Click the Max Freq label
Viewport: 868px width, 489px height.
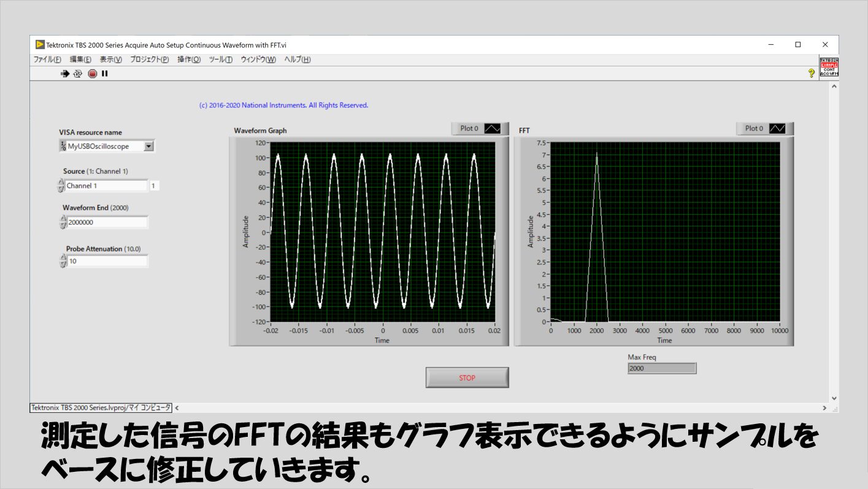642,357
